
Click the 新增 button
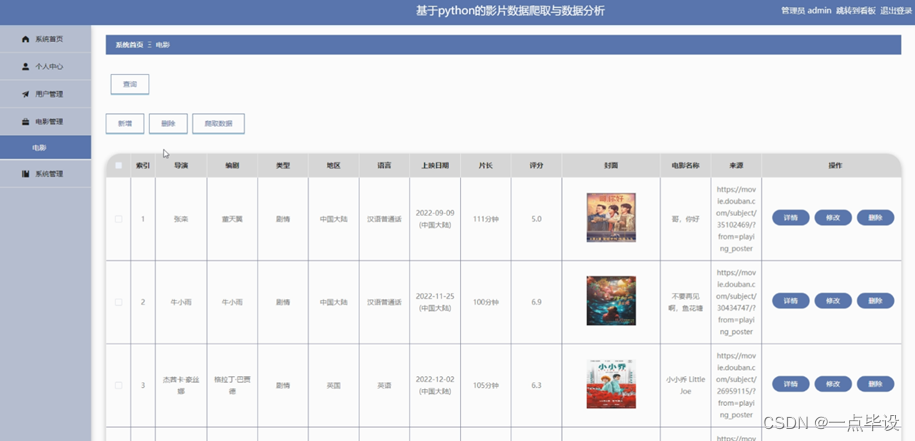click(125, 124)
